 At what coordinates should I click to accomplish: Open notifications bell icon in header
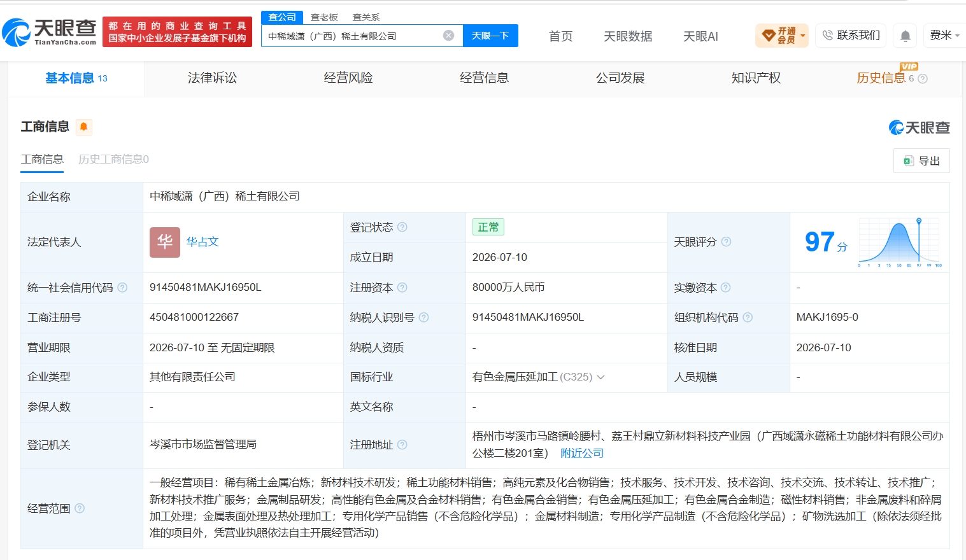[905, 36]
